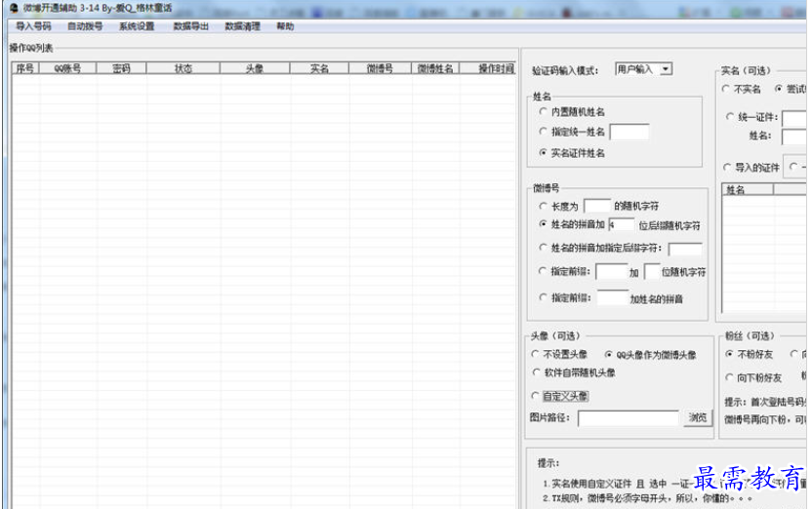Click 姓名 column header in ID list
The width and height of the screenshot is (812, 509).
pos(748,189)
